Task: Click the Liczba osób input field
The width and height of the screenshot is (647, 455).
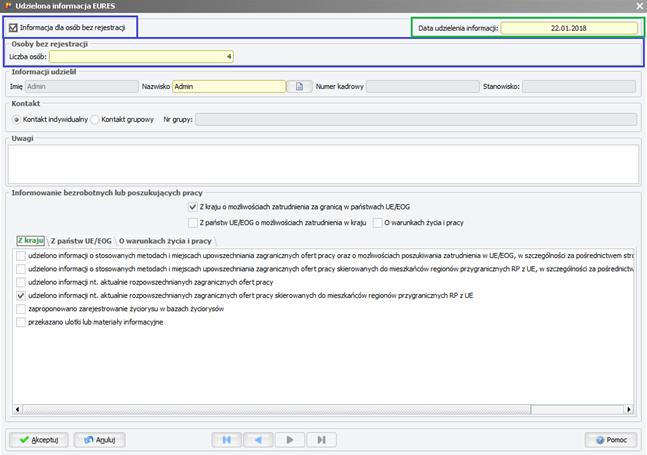Action: (x=141, y=57)
